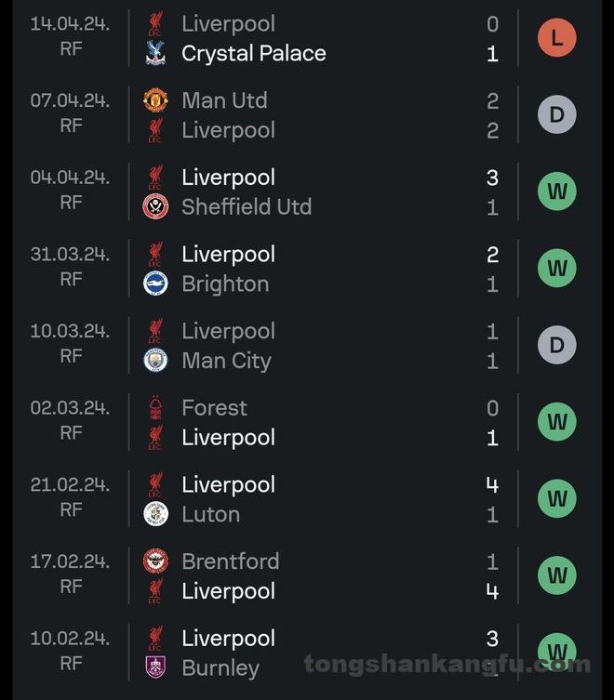Screen dimensions: 614x700
Task: Click the Man City club crest
Action: click(x=155, y=361)
